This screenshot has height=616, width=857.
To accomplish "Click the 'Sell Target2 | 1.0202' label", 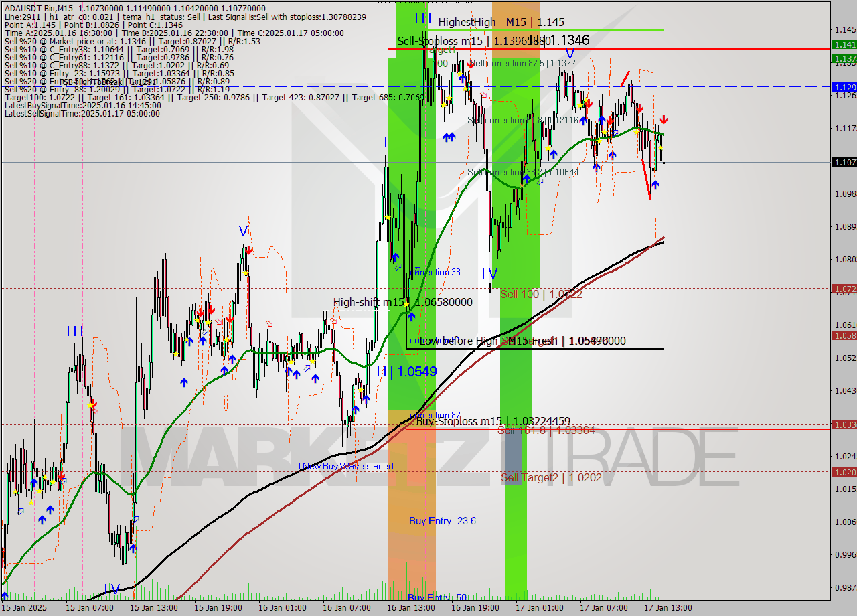I will [551, 477].
